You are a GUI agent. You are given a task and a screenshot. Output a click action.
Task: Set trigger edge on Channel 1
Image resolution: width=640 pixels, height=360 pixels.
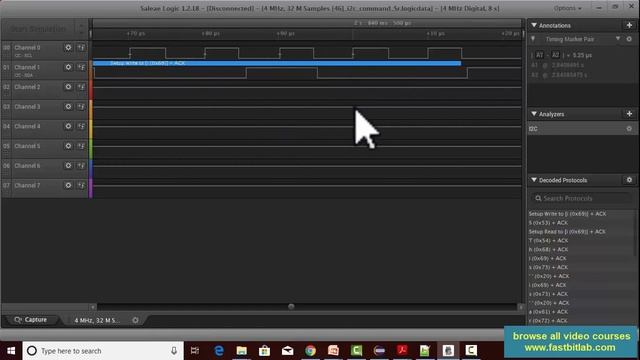[81, 67]
